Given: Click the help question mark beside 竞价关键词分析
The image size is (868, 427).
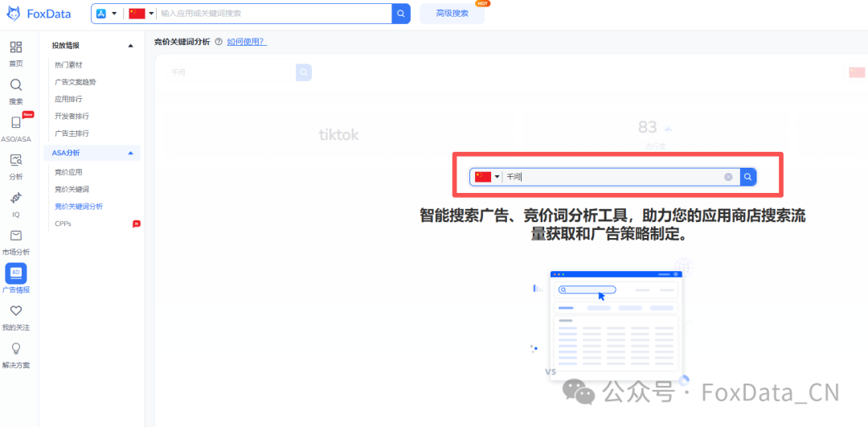Looking at the screenshot, I should [x=219, y=42].
